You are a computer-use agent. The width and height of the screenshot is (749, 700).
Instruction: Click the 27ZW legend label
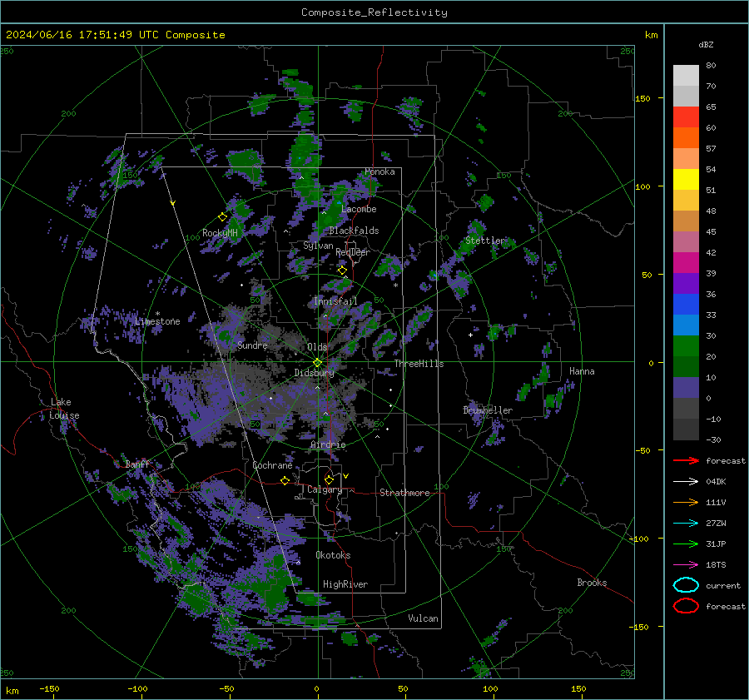[716, 524]
